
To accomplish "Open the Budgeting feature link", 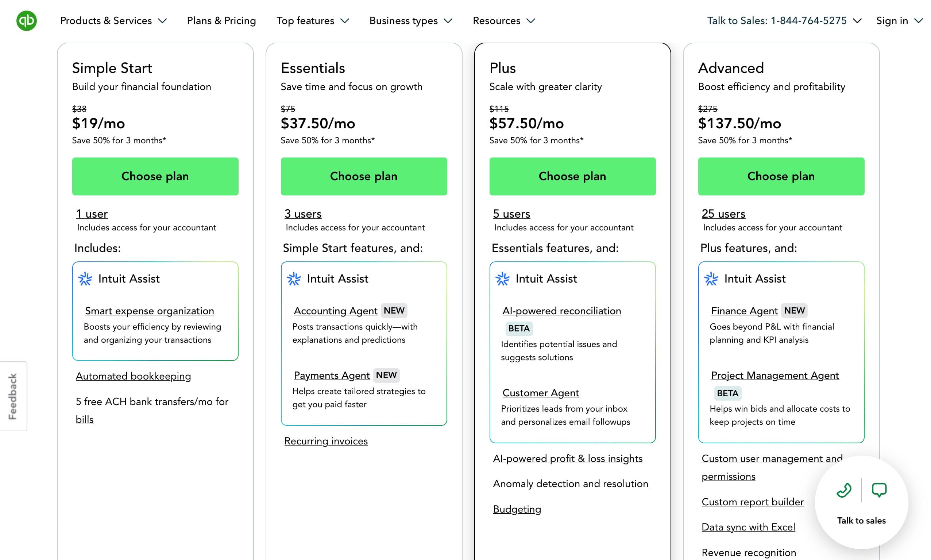I will tap(517, 509).
